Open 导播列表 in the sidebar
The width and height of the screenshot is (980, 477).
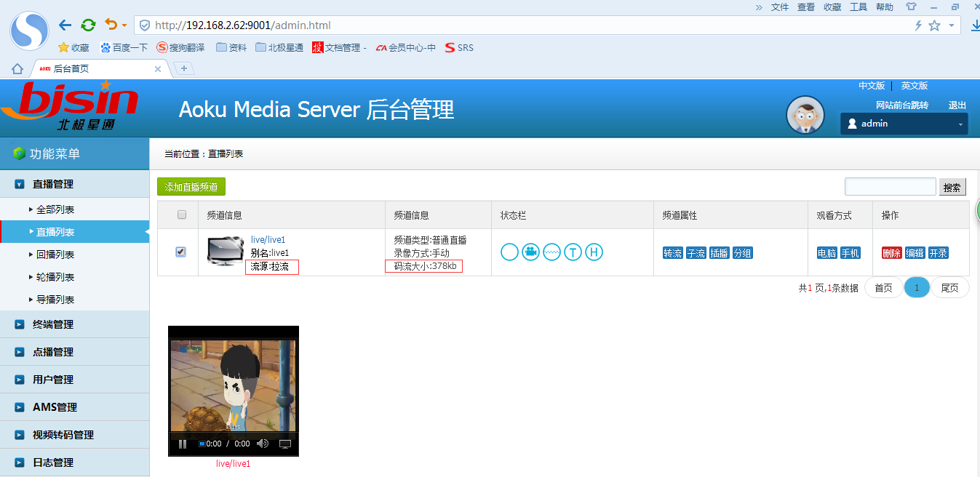pos(74,300)
